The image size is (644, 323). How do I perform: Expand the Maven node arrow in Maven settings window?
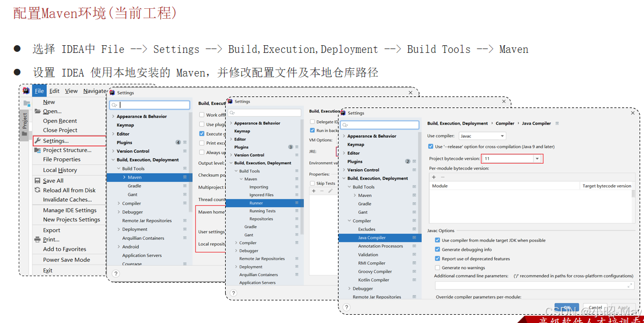pyautogui.click(x=124, y=177)
